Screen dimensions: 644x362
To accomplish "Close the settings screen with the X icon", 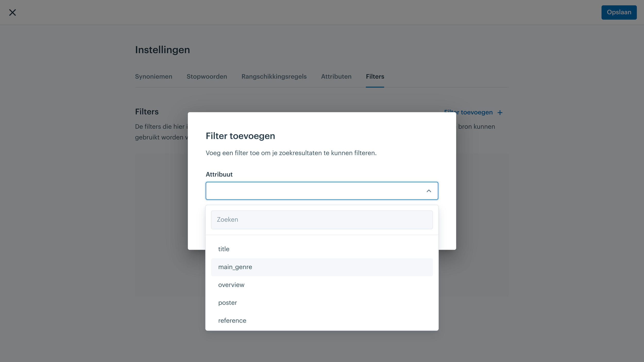I will tap(12, 12).
